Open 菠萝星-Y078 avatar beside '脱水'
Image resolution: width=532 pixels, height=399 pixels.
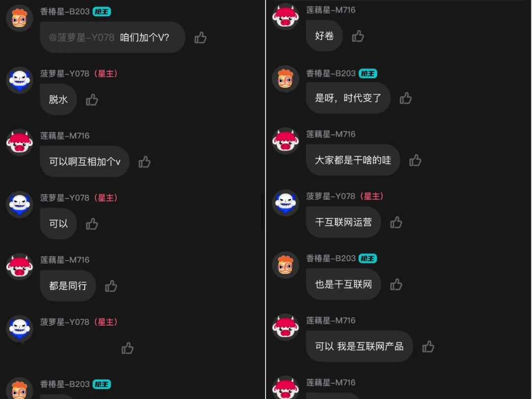(19, 80)
